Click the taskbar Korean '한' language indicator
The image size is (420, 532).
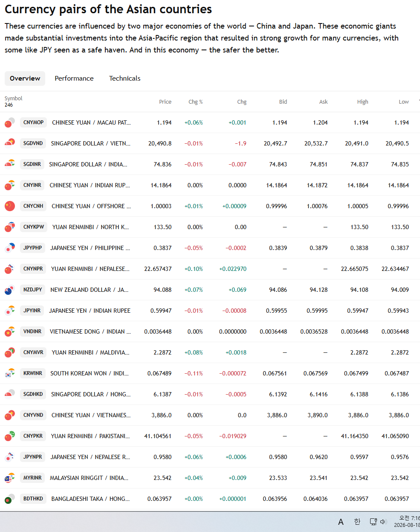click(x=357, y=522)
